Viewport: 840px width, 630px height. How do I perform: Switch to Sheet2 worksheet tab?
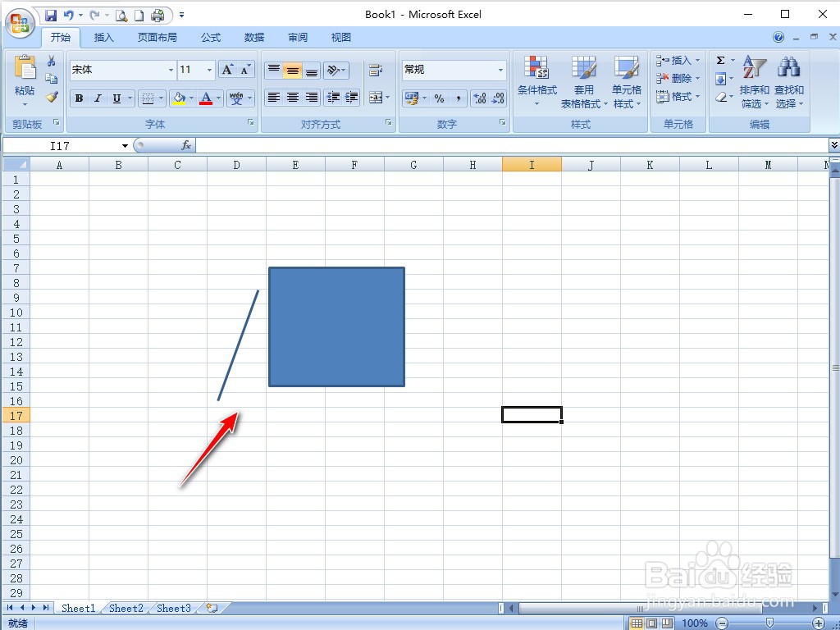pos(126,608)
